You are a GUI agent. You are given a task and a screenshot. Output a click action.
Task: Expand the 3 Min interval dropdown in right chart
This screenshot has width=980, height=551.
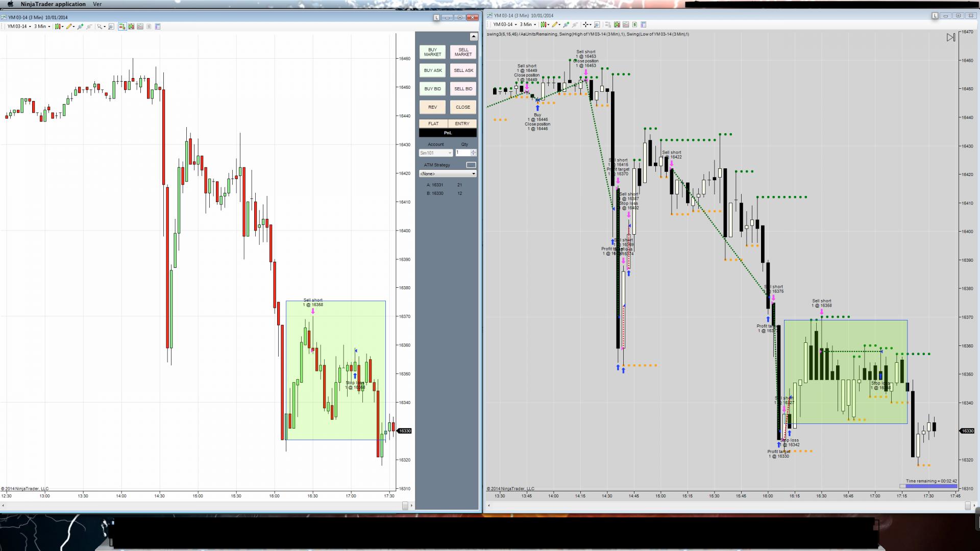tap(528, 24)
